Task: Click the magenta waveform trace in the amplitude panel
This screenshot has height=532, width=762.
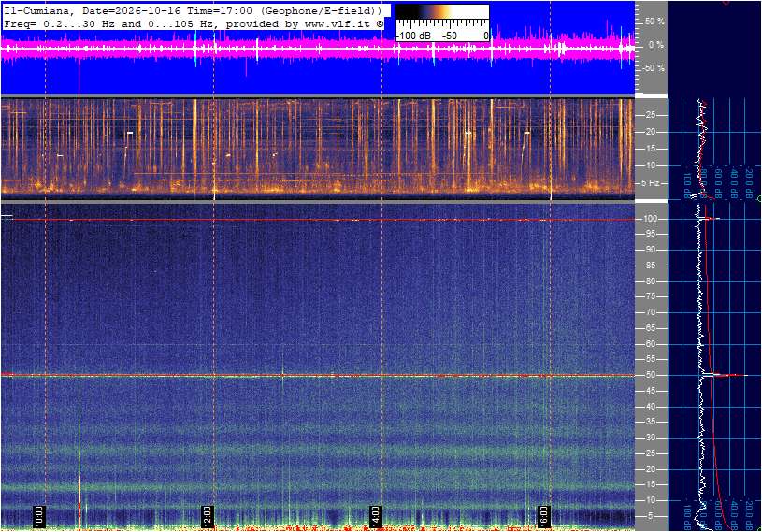Action: click(x=318, y=49)
